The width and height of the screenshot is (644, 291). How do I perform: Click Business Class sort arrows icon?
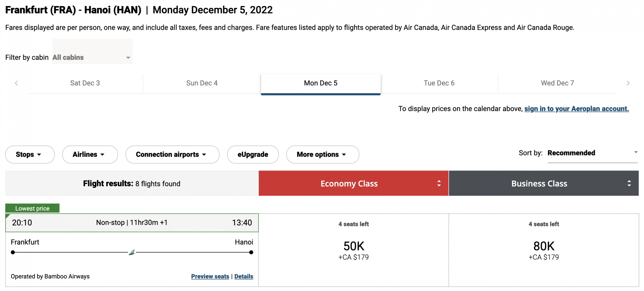[x=629, y=183]
